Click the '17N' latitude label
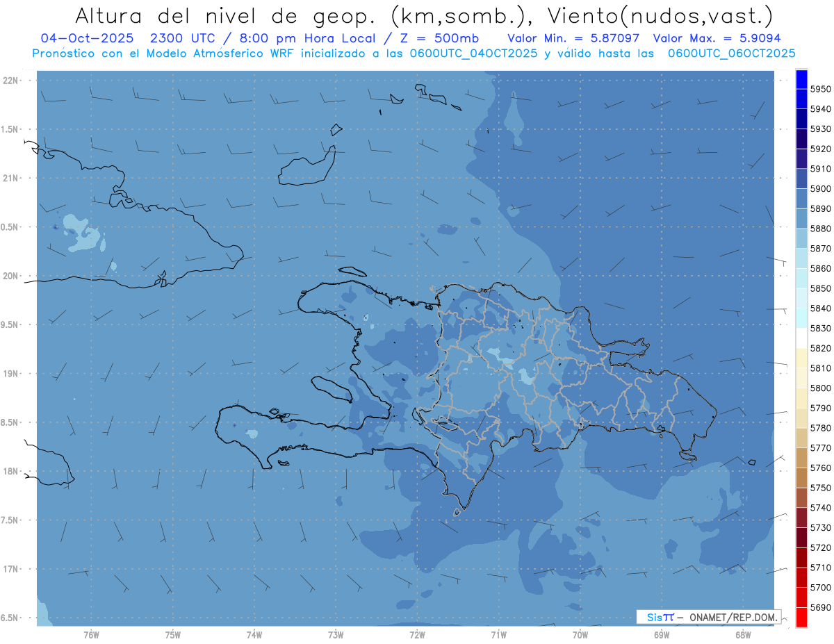 coord(10,569)
